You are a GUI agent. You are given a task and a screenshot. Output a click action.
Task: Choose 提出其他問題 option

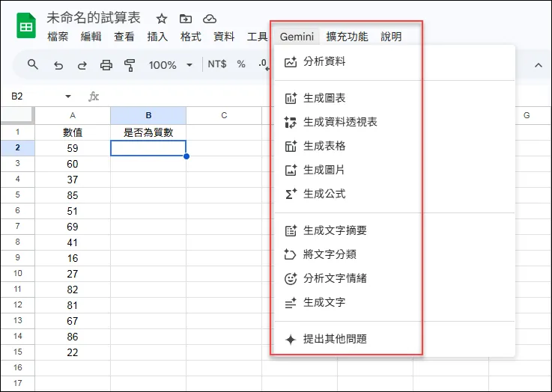(394, 340)
